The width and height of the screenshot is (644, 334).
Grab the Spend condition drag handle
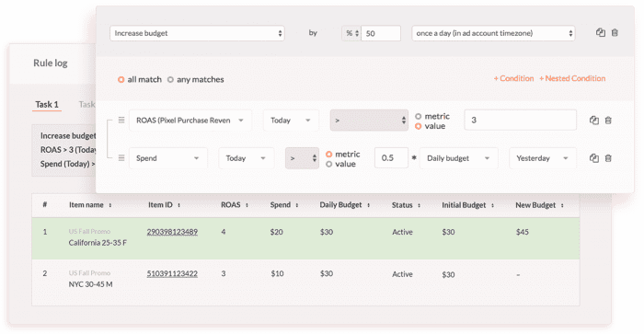[121, 157]
